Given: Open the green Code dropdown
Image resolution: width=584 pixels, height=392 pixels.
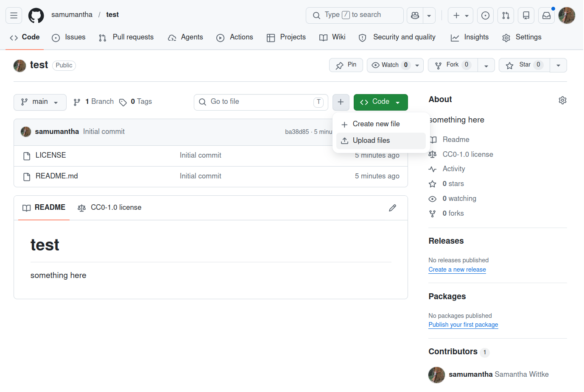Looking at the screenshot, I should point(380,102).
